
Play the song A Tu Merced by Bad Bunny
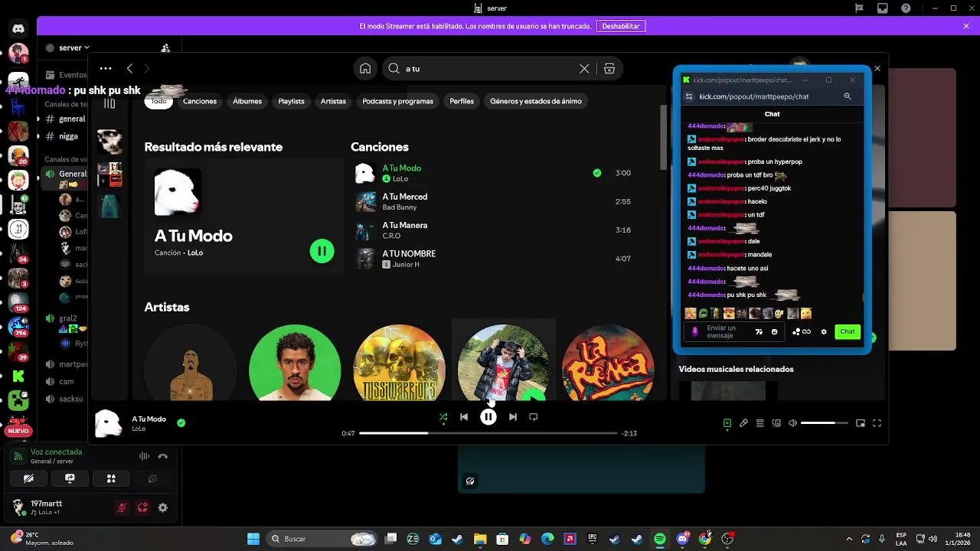coord(494,201)
